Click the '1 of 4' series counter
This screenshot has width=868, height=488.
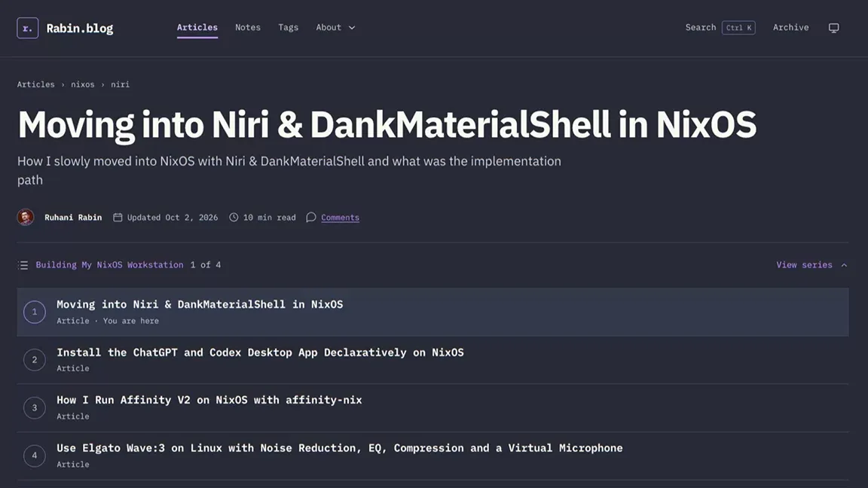[x=206, y=265]
